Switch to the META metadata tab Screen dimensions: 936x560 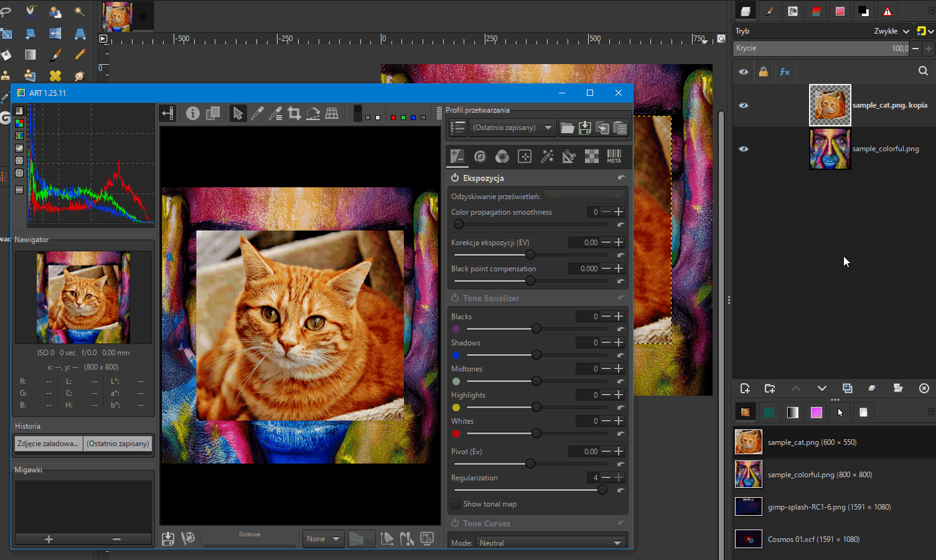(614, 157)
